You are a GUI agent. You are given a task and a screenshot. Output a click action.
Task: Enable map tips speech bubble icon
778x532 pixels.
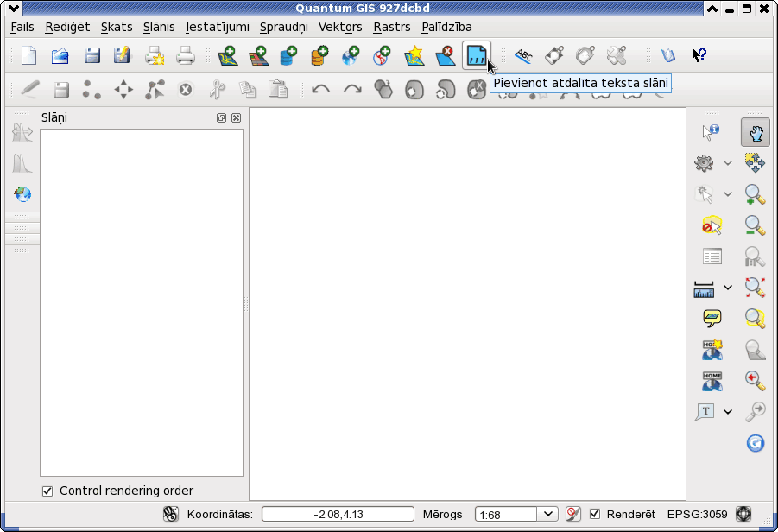coord(712,318)
